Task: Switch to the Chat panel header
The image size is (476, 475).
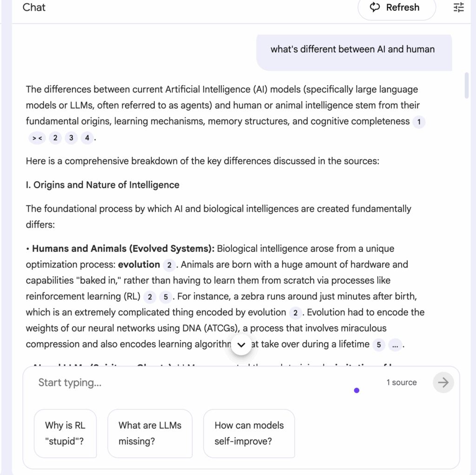Action: point(33,7)
